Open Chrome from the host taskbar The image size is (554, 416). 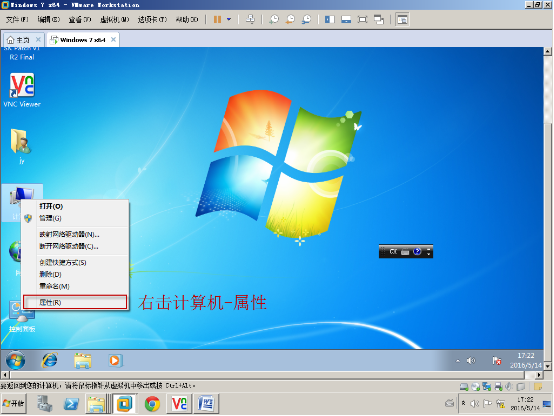pyautogui.click(x=152, y=404)
